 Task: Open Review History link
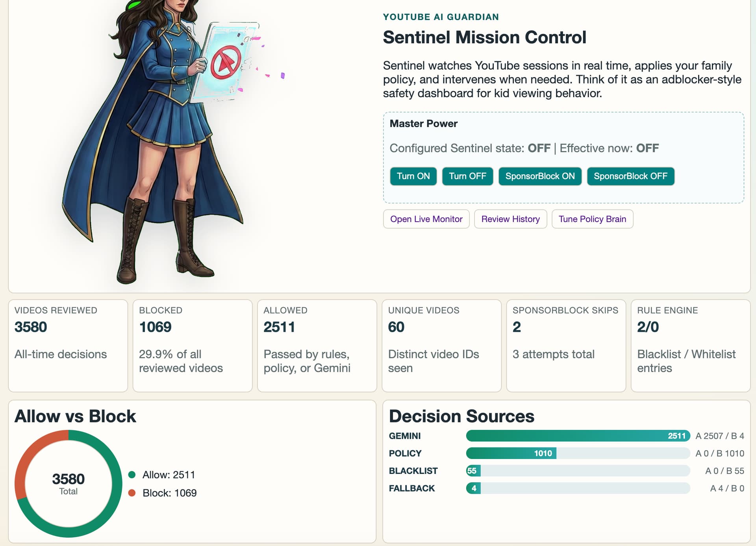(510, 219)
